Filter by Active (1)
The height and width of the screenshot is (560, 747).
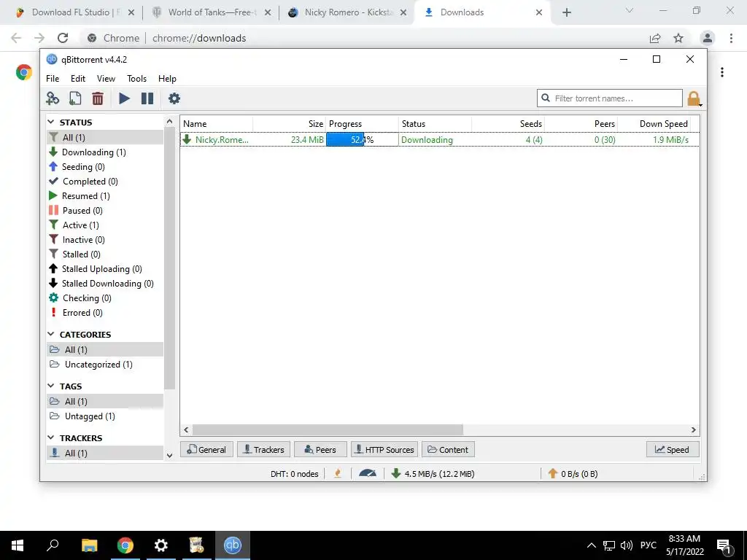click(105, 225)
